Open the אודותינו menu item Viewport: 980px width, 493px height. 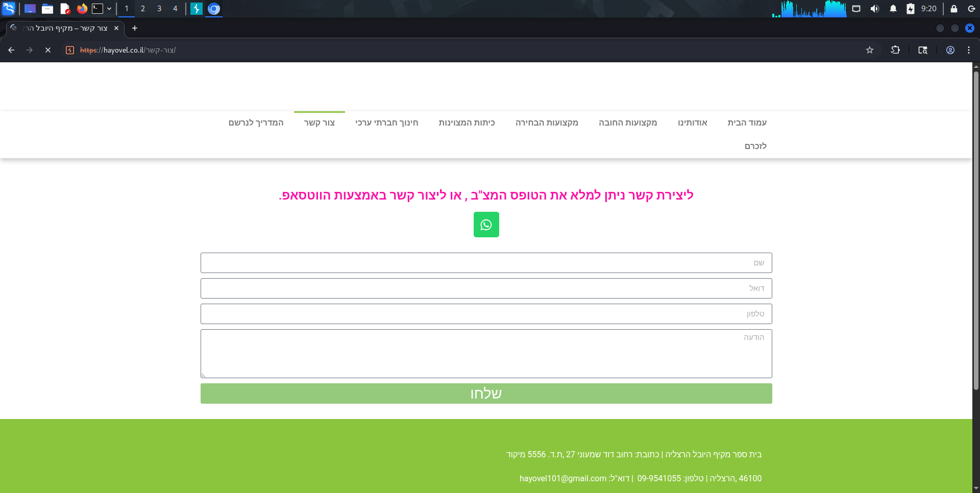pyautogui.click(x=693, y=122)
